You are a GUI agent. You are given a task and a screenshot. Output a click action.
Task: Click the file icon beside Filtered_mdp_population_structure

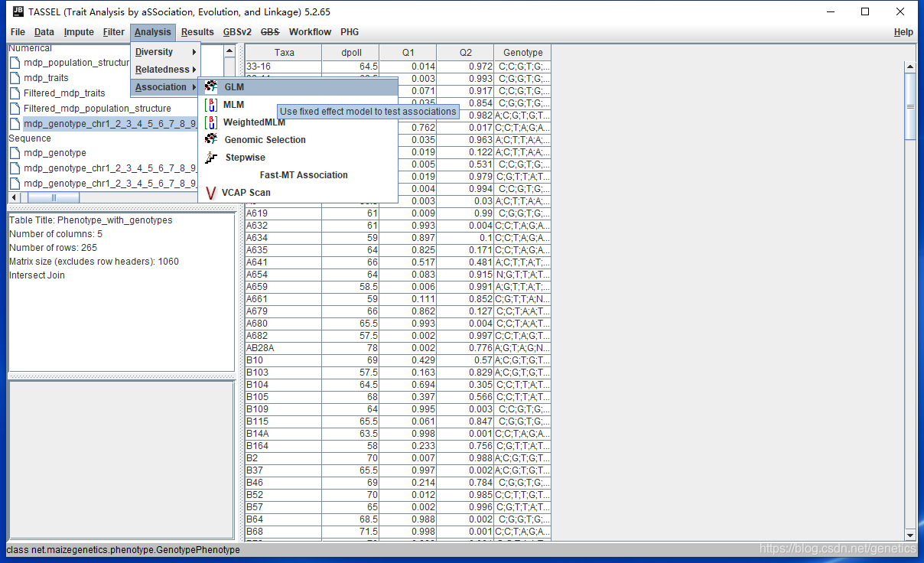pyautogui.click(x=15, y=109)
